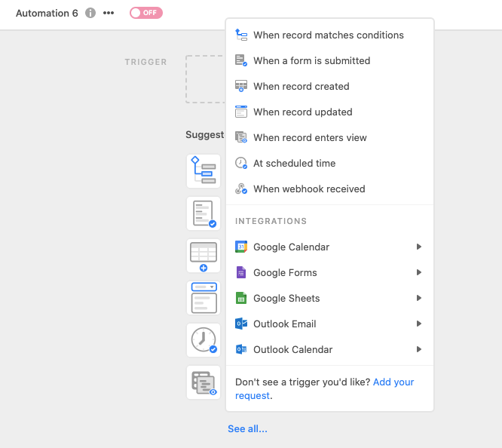Select When record matches conditions trigger
Viewport: 502px width, 448px height.
[329, 35]
